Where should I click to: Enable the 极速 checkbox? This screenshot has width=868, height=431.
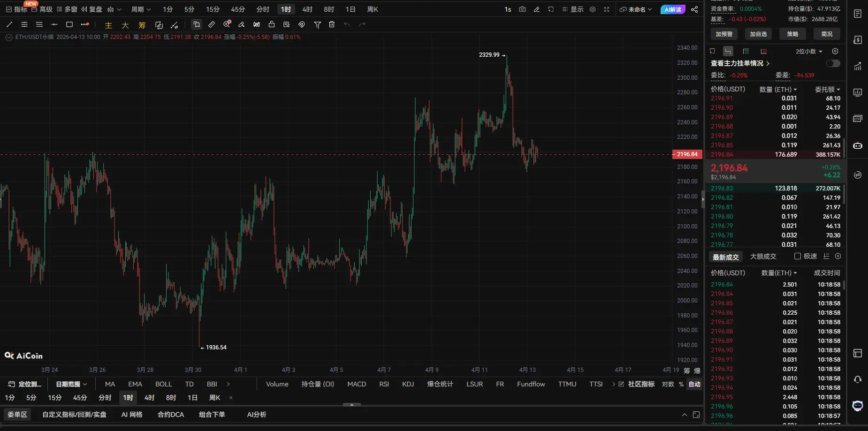797,256
